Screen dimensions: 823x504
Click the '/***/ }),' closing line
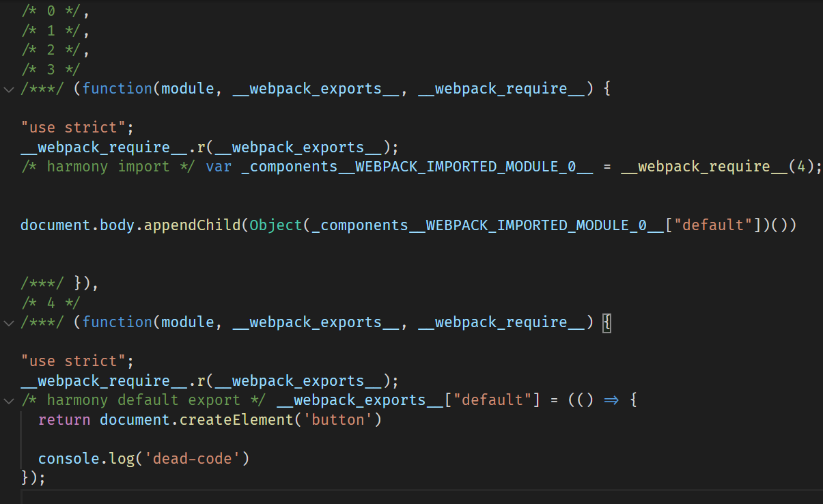(59, 283)
